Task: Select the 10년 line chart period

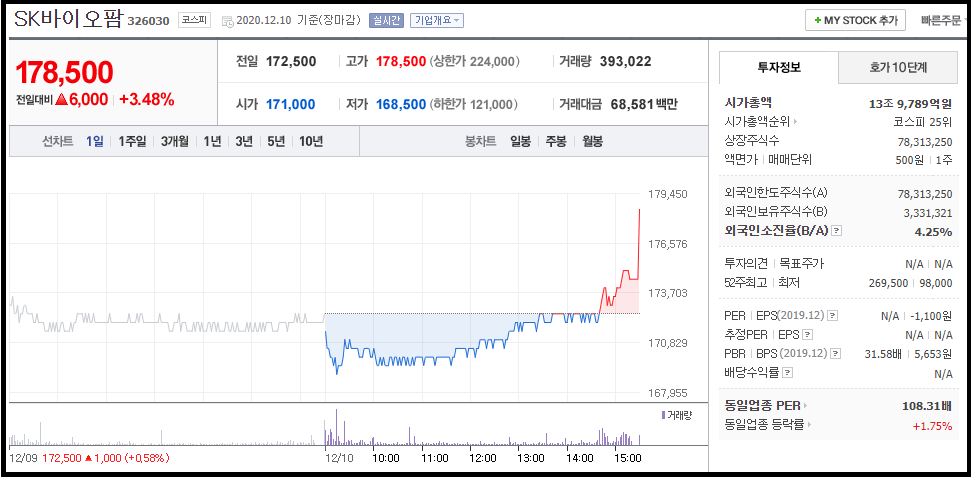Action: tap(311, 141)
